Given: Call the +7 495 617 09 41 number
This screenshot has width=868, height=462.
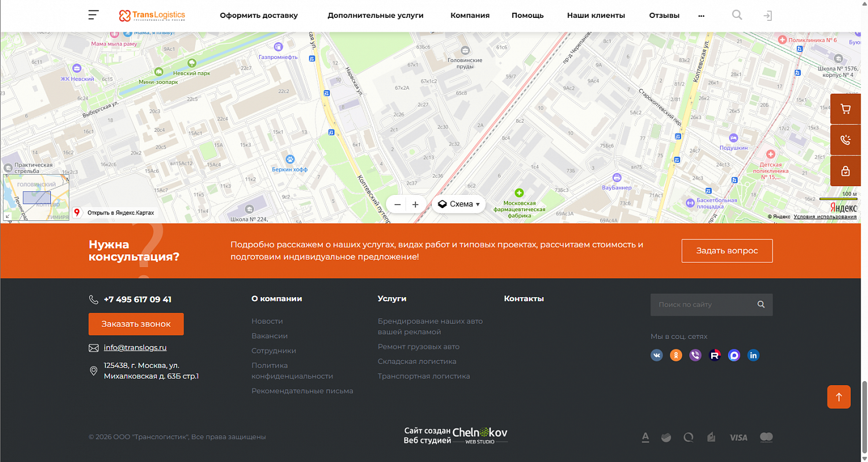Looking at the screenshot, I should [x=138, y=300].
